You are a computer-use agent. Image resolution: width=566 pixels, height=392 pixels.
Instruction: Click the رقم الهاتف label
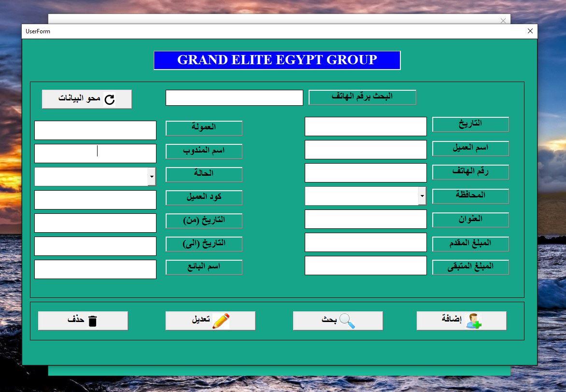(x=471, y=172)
